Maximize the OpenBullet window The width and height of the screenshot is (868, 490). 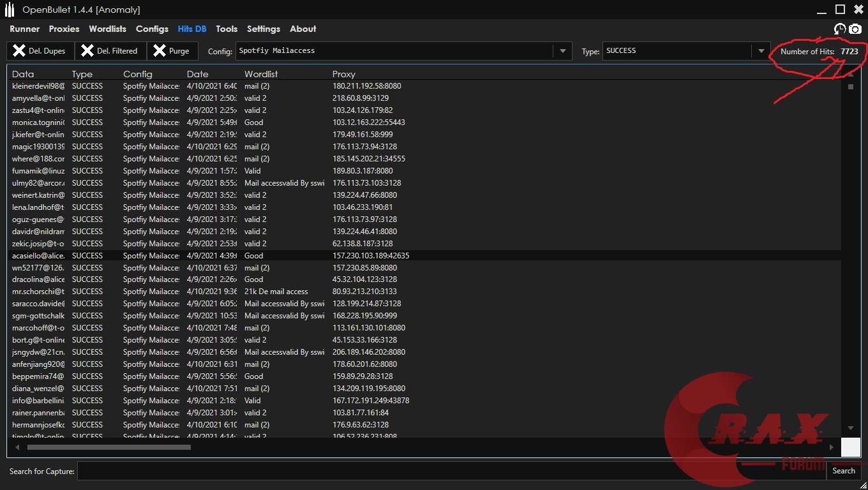(x=840, y=9)
